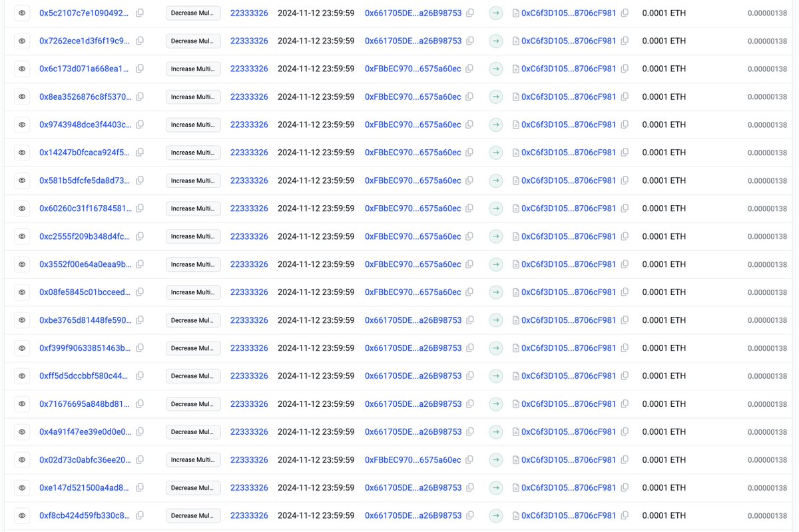Open transaction 0x581b5dfcfe5da8d73 hash link

(x=85, y=180)
